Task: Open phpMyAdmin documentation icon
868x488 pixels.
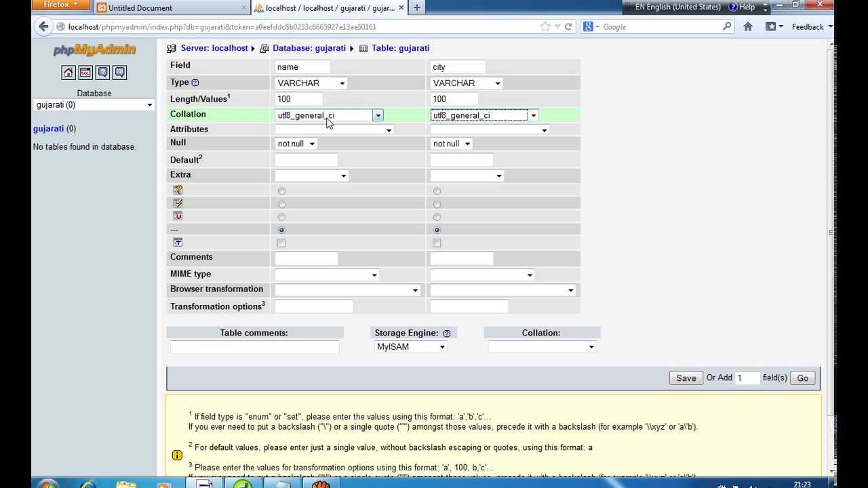Action: [x=102, y=73]
